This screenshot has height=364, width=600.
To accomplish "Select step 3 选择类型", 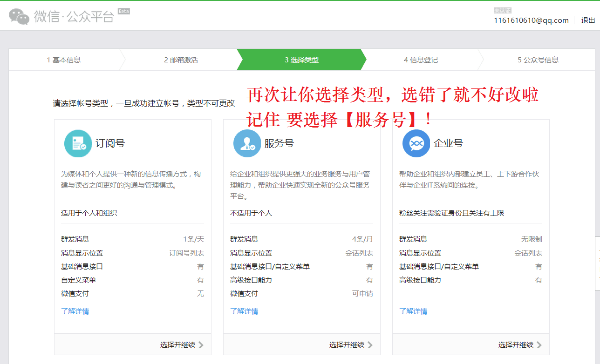I will [301, 60].
